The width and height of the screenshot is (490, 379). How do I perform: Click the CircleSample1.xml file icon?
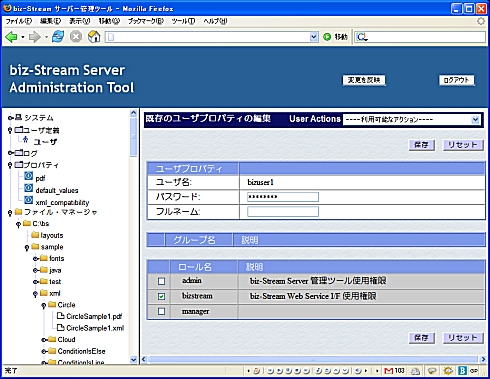click(x=60, y=328)
